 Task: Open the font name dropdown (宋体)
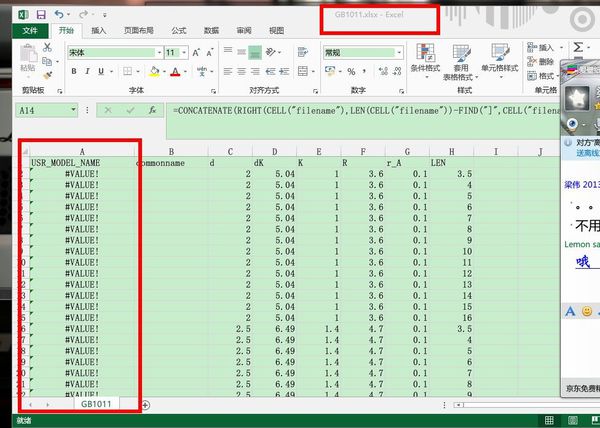pyautogui.click(x=159, y=52)
